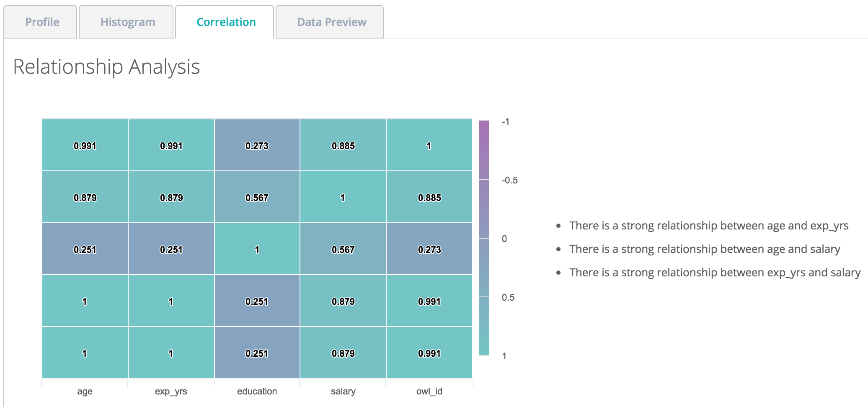Image resolution: width=868 pixels, height=407 pixels.
Task: Open the Histogram tab
Action: tap(128, 22)
